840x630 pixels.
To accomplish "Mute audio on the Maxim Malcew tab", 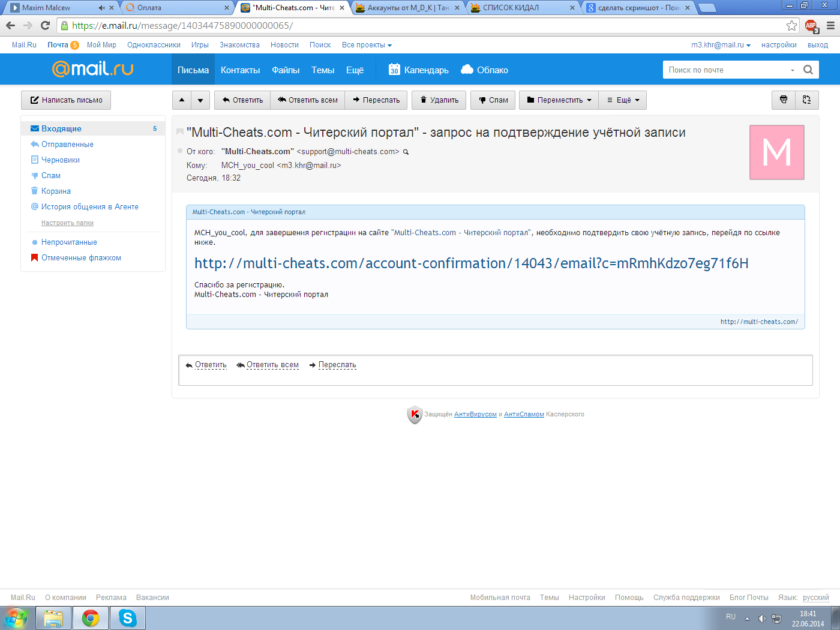I will [x=101, y=8].
